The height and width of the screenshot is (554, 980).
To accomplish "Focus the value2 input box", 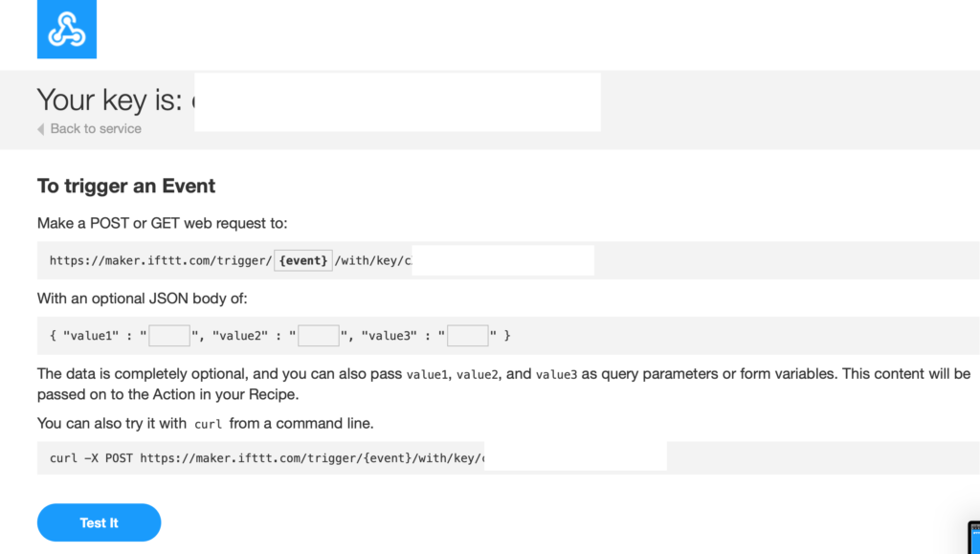I will [319, 336].
